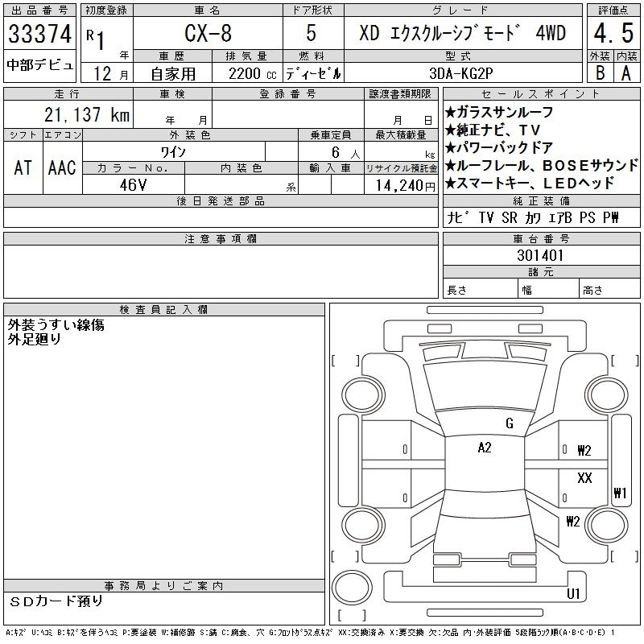Select fuel type ディーゼル
This screenshot has width=644, height=644.
point(313,74)
